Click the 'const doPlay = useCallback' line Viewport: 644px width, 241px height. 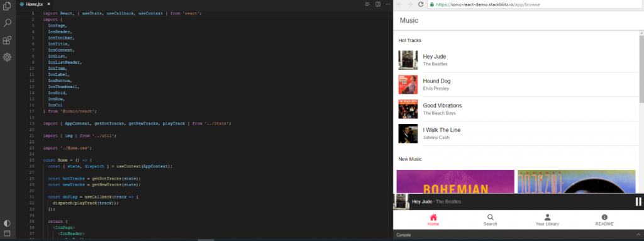pyautogui.click(x=93, y=196)
